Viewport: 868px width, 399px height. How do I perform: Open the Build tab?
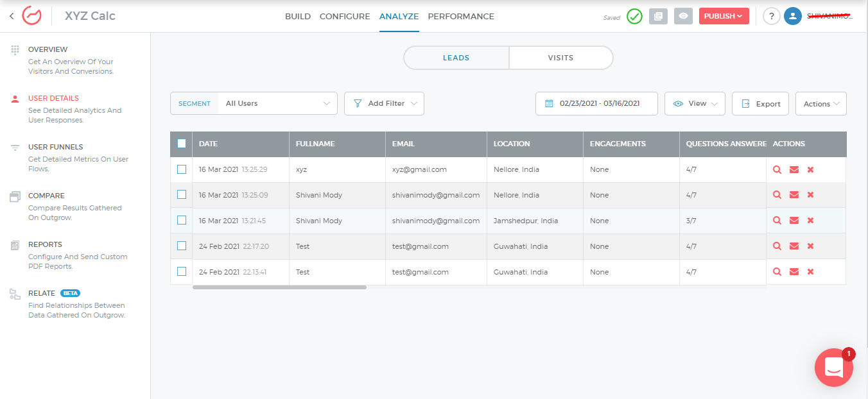click(298, 17)
